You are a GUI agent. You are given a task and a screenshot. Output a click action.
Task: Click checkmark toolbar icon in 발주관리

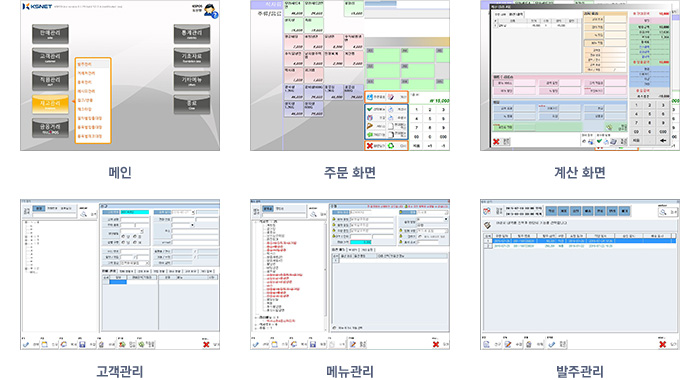pos(552,344)
